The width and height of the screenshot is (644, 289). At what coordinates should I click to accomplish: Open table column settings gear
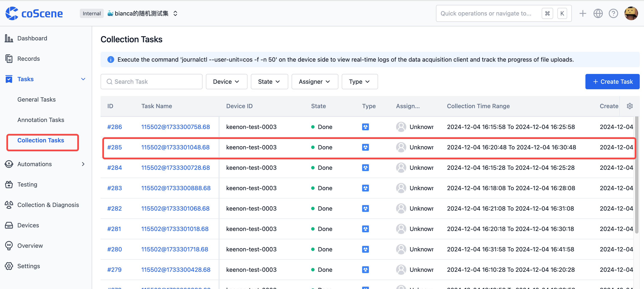point(630,106)
